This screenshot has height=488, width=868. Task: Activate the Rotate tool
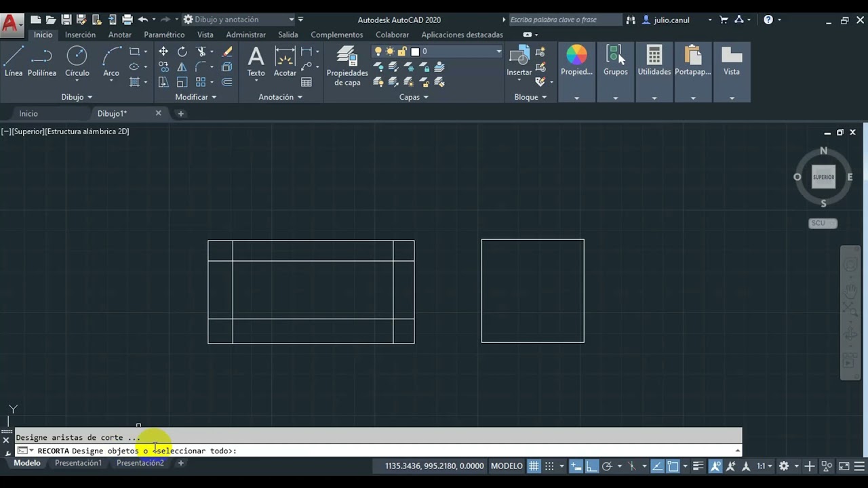(x=182, y=52)
